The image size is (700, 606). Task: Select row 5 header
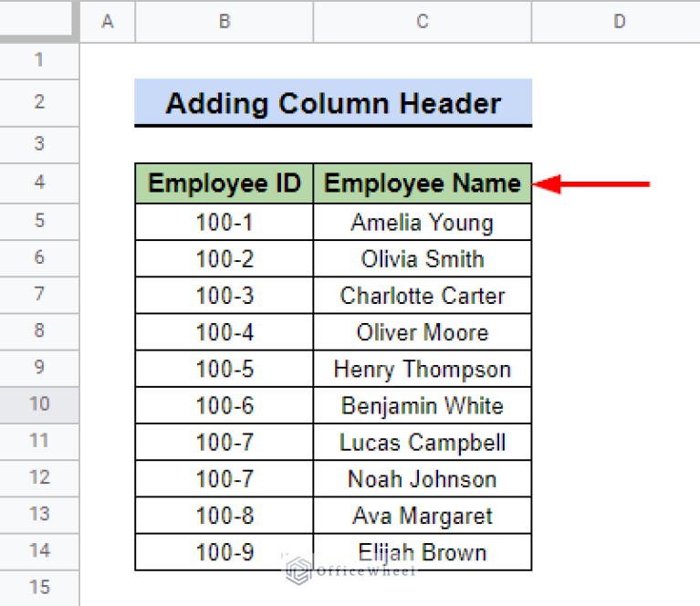tap(39, 222)
